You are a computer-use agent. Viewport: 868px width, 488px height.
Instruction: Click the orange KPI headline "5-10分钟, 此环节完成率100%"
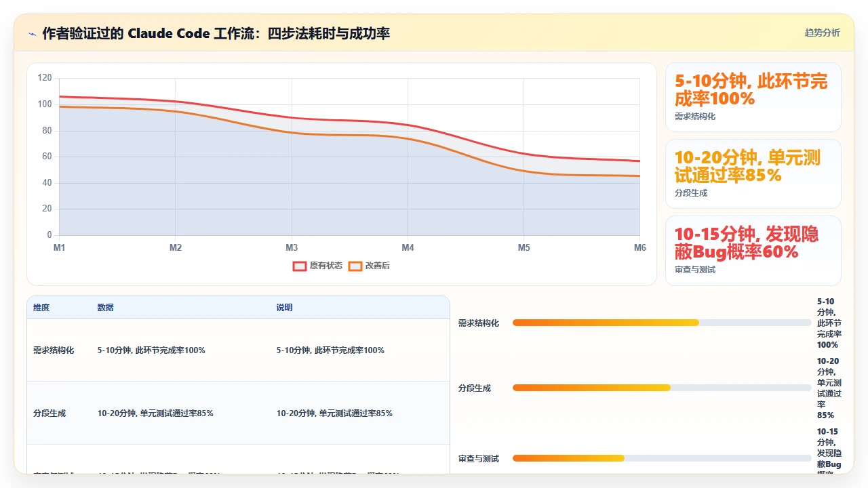(x=751, y=90)
